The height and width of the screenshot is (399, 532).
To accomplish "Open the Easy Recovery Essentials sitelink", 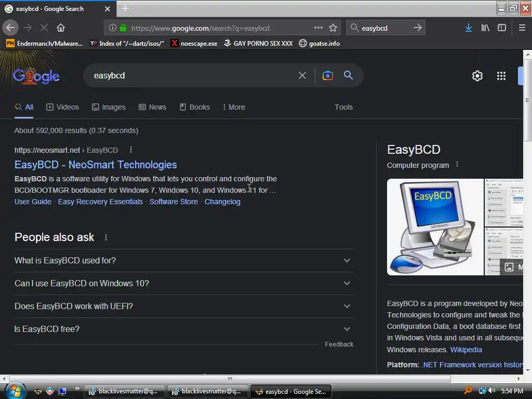I will click(100, 202).
